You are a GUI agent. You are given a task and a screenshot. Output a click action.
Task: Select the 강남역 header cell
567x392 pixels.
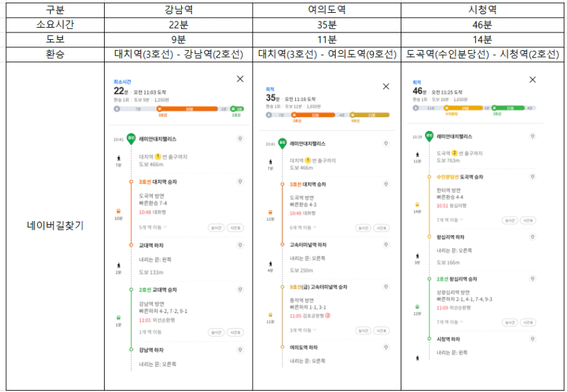coord(178,9)
